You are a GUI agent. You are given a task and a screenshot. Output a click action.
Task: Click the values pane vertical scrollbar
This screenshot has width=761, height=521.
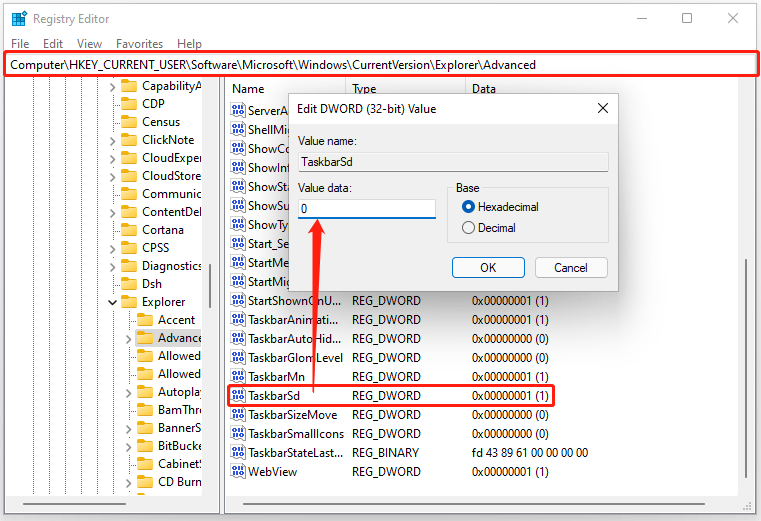746,369
